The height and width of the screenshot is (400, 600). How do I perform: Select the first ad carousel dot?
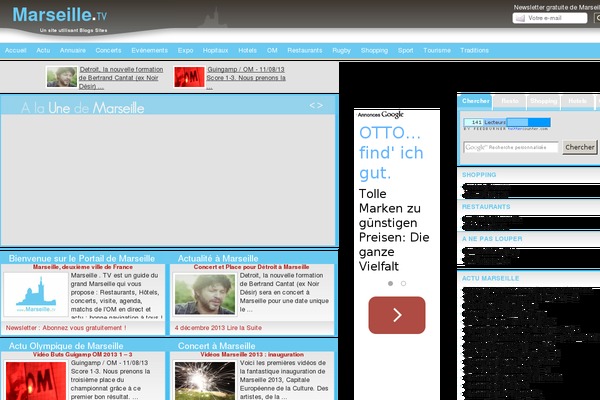390,284
